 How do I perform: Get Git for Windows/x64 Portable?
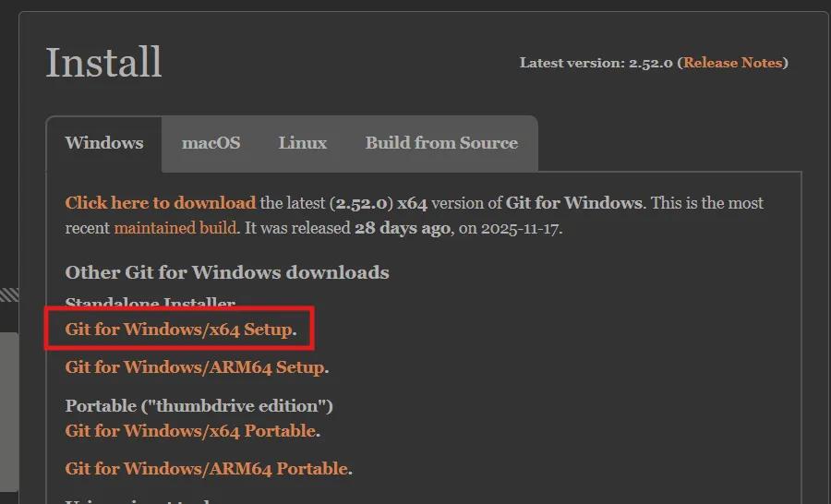point(191,431)
